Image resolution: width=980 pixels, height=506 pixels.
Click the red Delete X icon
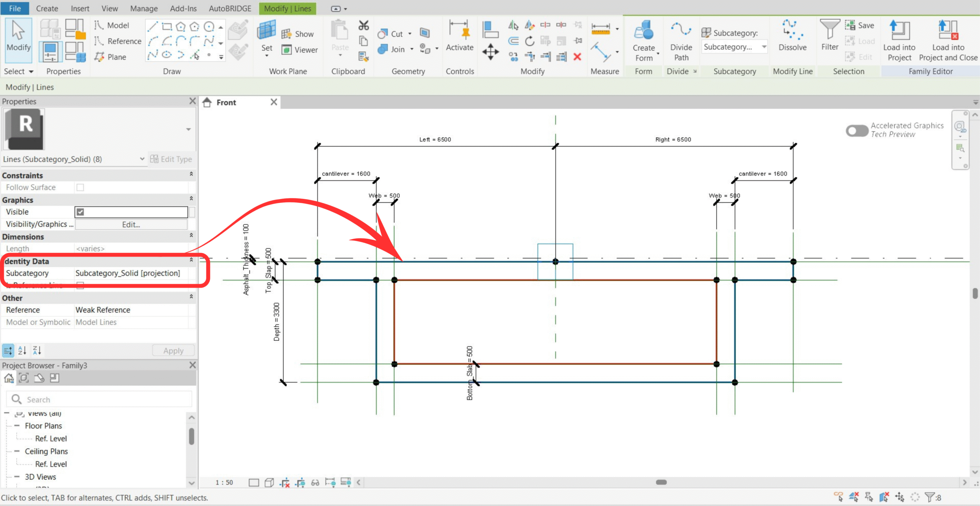tap(577, 57)
